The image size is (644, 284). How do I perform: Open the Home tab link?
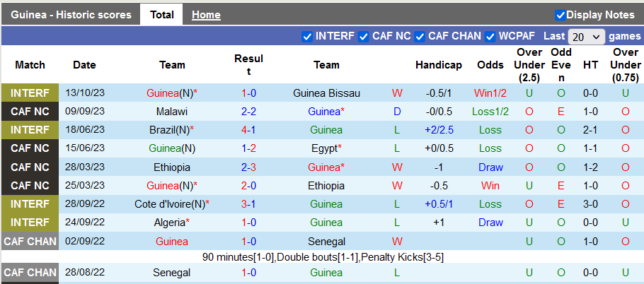click(206, 15)
